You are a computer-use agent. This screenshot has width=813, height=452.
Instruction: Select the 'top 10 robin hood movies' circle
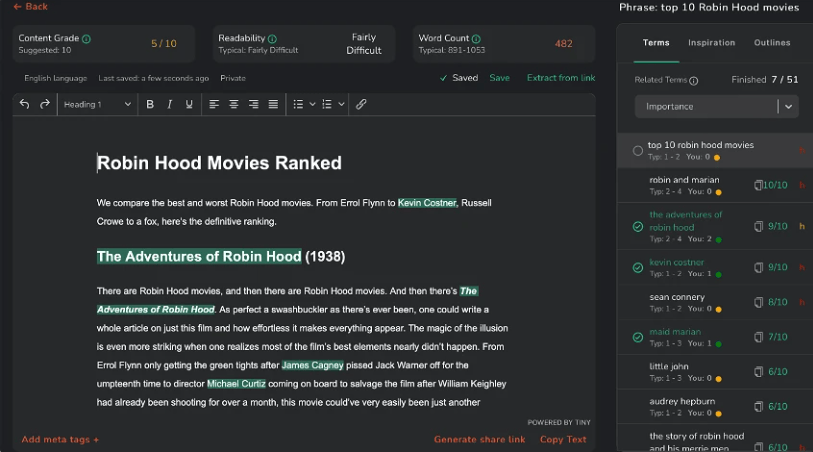(638, 151)
